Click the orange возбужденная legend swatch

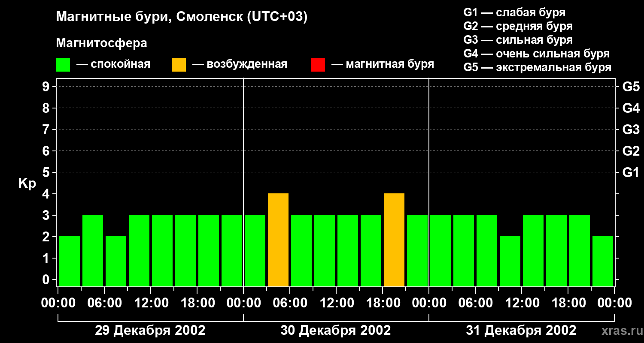tap(179, 65)
